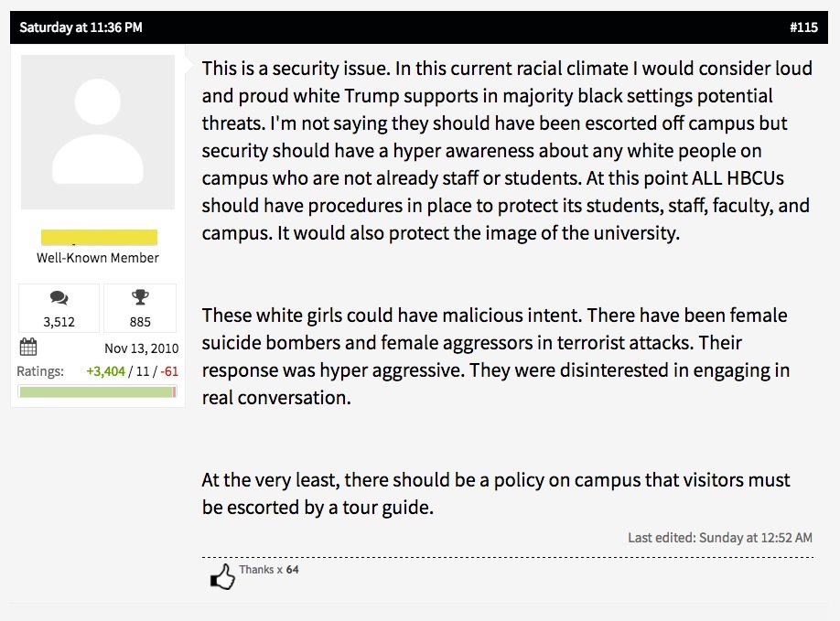Click the Ratings label
This screenshot has height=621, width=840.
(40, 371)
